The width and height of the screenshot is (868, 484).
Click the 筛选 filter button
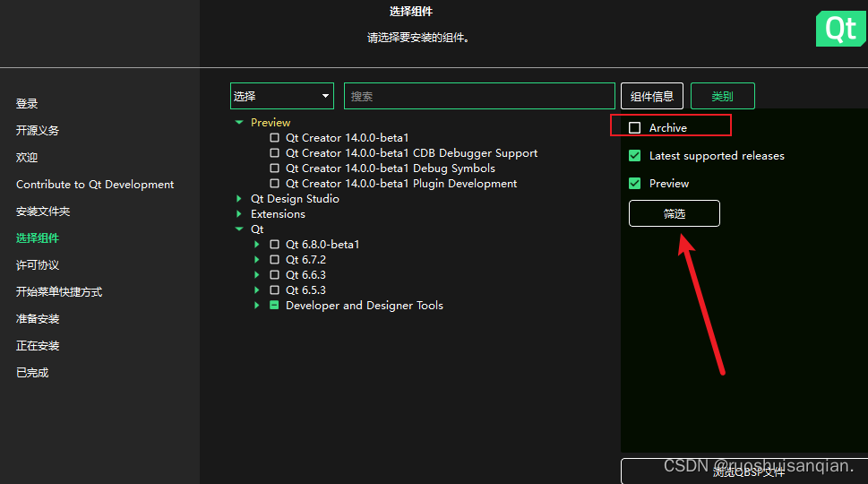pos(675,213)
